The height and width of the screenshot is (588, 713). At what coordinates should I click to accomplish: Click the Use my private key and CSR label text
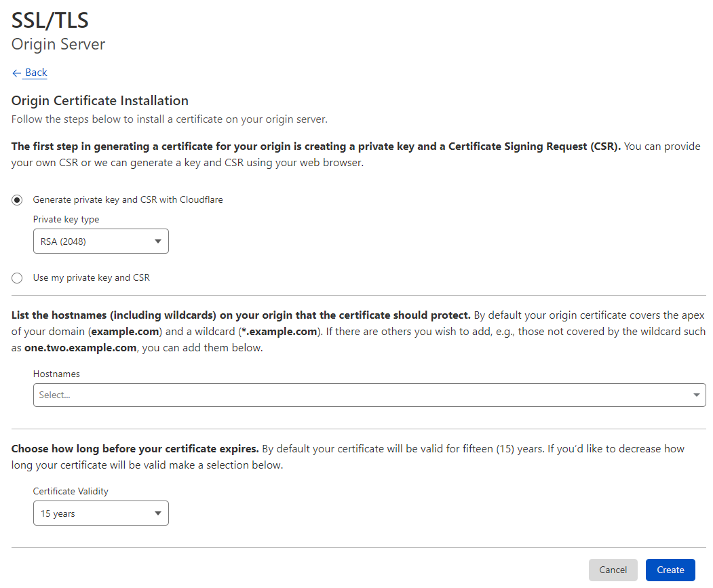point(92,278)
